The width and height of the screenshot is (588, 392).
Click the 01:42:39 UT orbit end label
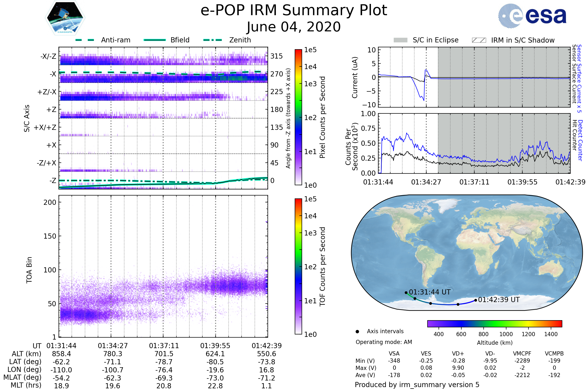499,299
